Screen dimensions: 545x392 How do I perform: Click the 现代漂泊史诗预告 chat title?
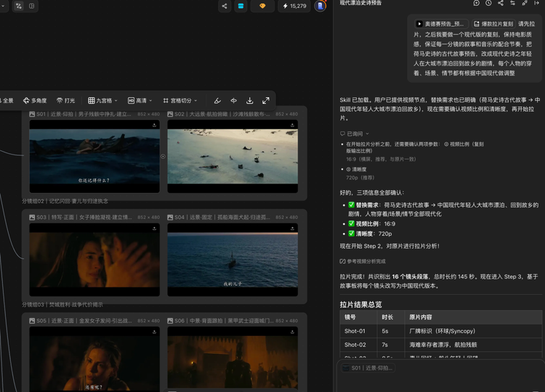(360, 3)
